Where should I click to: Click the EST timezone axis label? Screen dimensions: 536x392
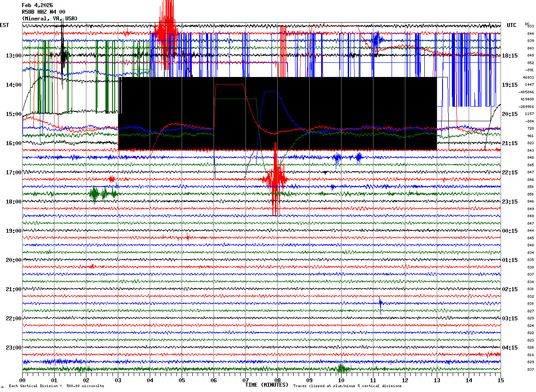click(x=4, y=25)
